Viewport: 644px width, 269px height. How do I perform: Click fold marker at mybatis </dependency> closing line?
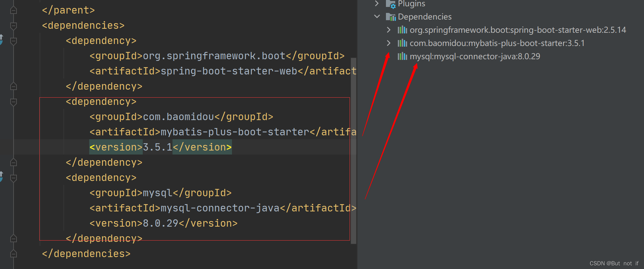[x=14, y=162]
